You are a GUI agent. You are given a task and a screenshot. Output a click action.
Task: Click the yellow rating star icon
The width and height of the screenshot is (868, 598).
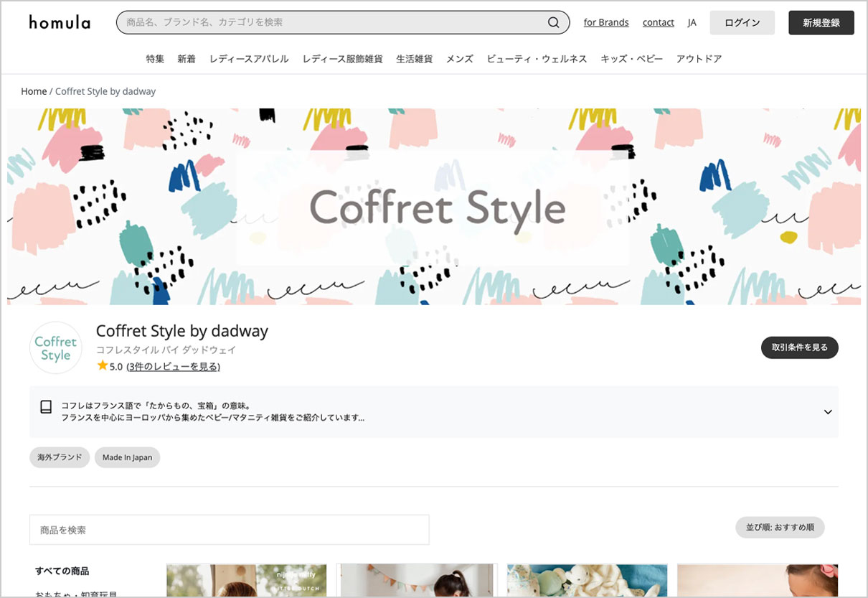(102, 366)
